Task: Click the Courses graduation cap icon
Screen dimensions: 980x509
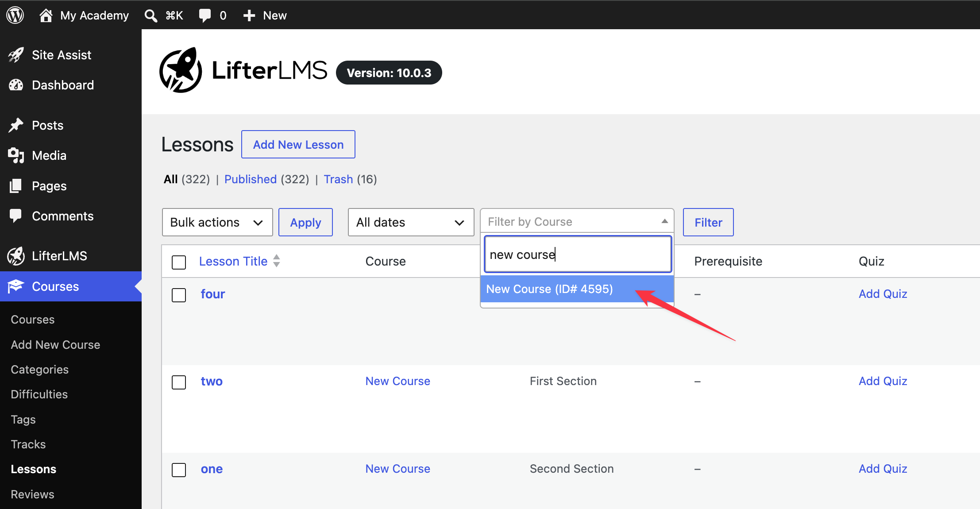Action: click(x=16, y=286)
